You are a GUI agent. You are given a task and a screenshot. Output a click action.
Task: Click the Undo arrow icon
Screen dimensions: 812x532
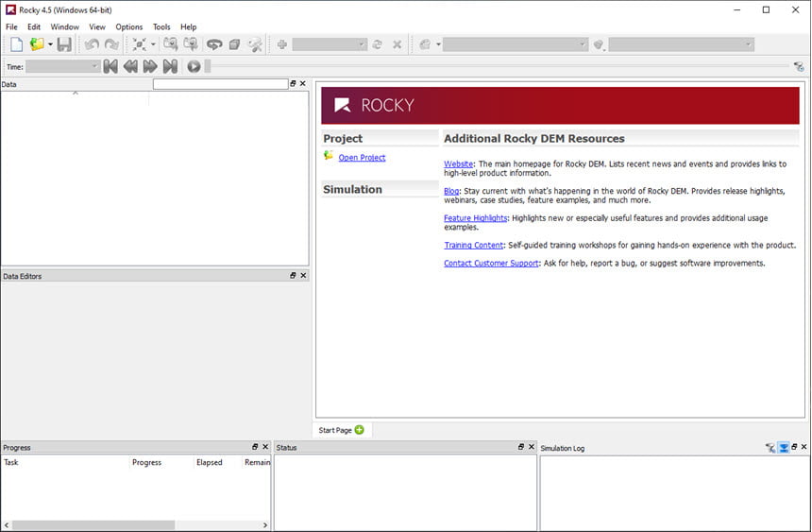(x=92, y=44)
